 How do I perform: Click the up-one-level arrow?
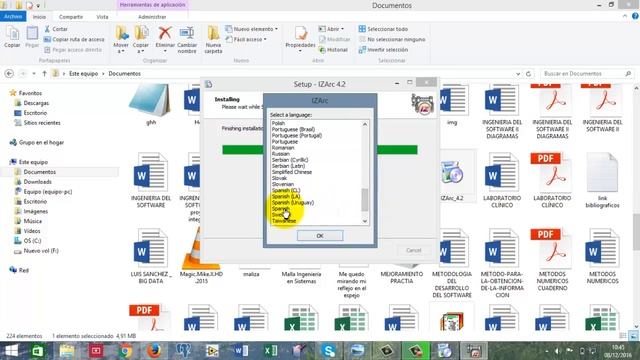44,73
